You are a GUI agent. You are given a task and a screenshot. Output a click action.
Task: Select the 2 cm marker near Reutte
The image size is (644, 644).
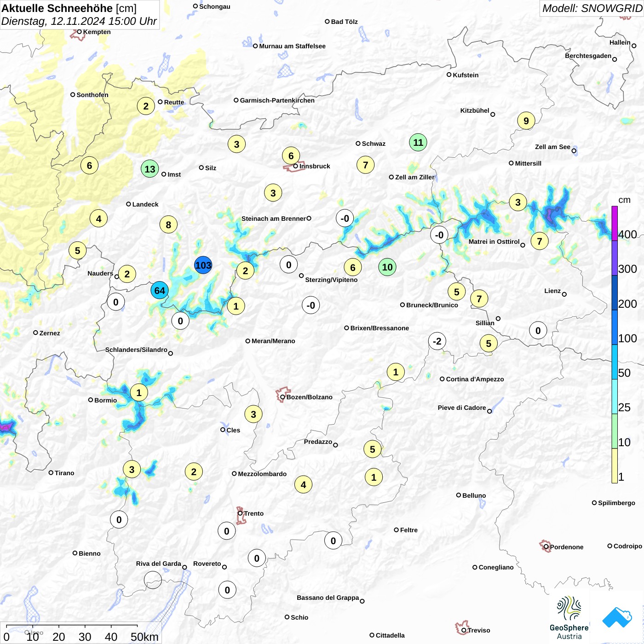[x=146, y=106]
